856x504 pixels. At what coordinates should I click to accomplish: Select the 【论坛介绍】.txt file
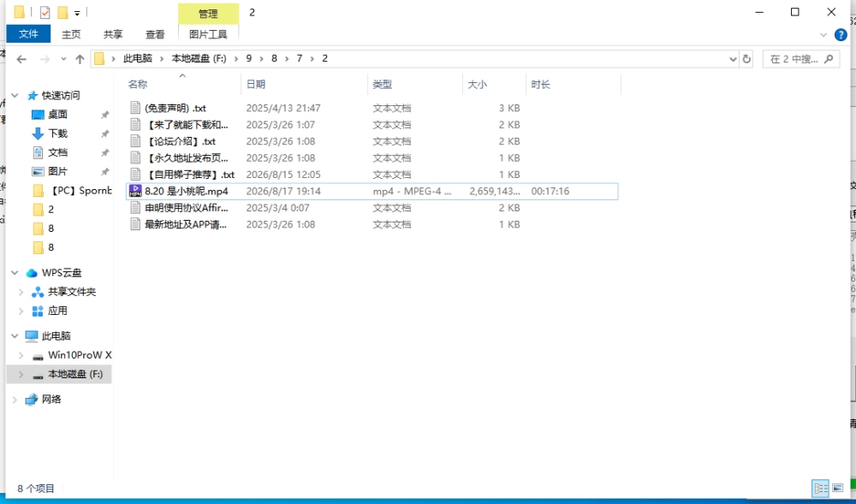(181, 141)
